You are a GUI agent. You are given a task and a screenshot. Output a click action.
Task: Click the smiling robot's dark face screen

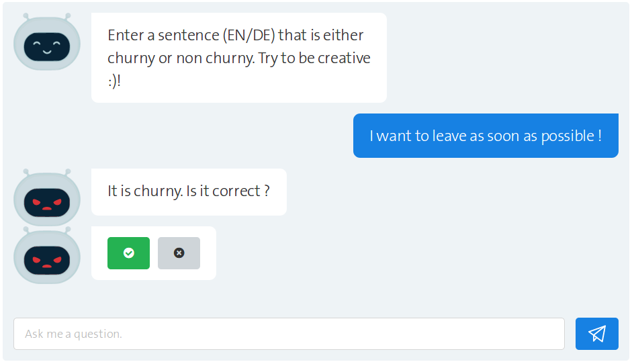47,47
